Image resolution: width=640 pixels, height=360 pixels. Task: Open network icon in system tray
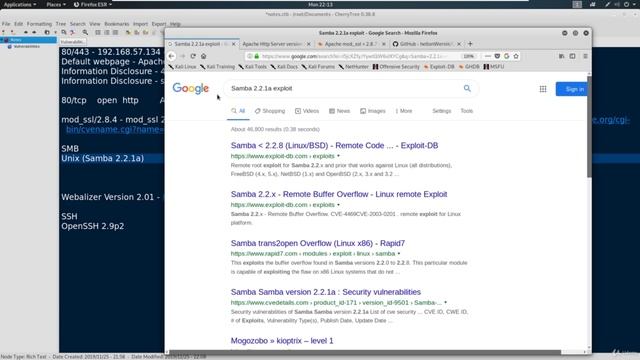593,4
